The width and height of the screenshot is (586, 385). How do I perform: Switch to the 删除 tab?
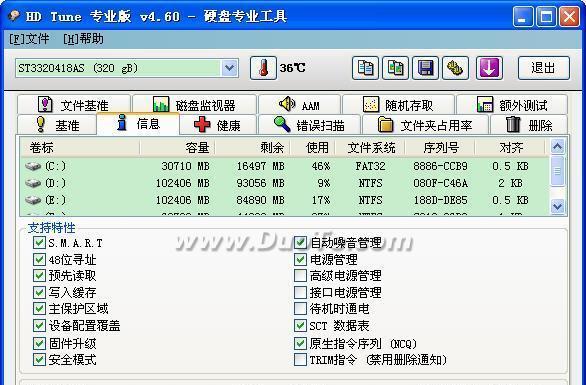point(529,125)
